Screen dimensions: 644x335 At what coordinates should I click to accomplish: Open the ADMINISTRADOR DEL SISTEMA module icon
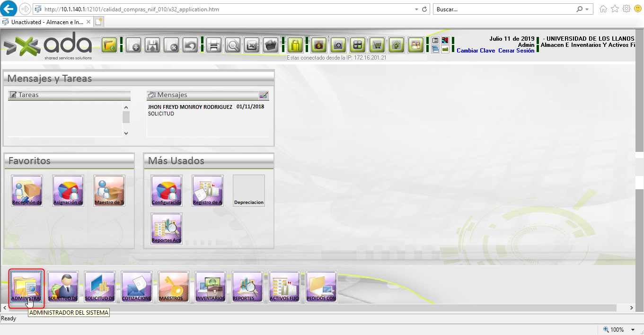coord(26,287)
